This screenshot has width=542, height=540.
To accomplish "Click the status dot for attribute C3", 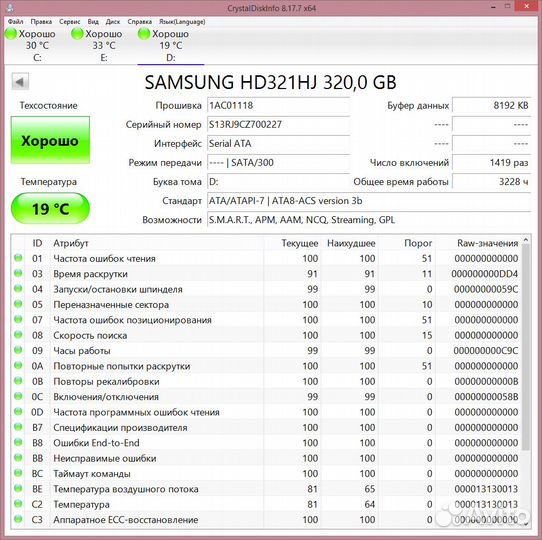I will click(18, 519).
